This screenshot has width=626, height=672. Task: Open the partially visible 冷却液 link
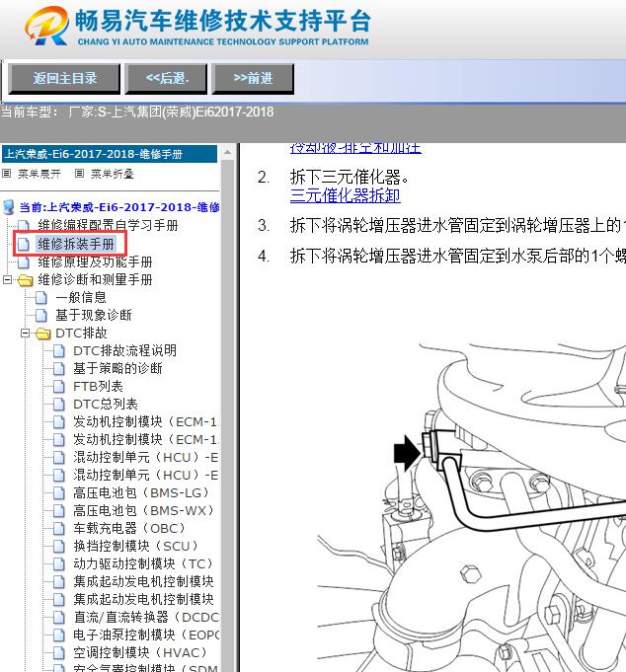(x=355, y=148)
